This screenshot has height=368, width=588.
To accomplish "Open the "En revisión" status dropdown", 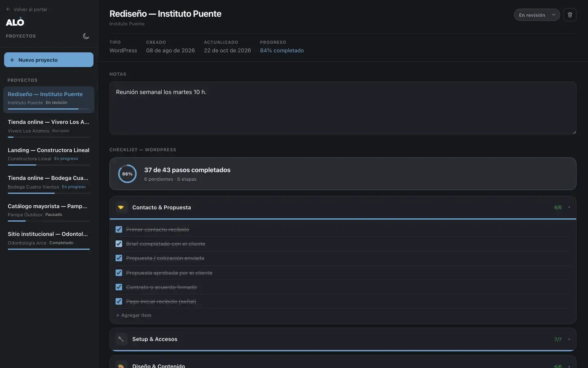I will 537,15.
